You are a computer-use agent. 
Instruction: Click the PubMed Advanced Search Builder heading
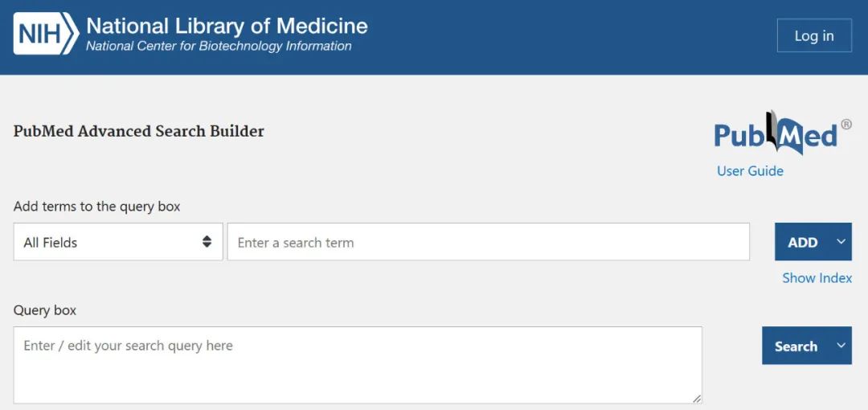point(139,131)
